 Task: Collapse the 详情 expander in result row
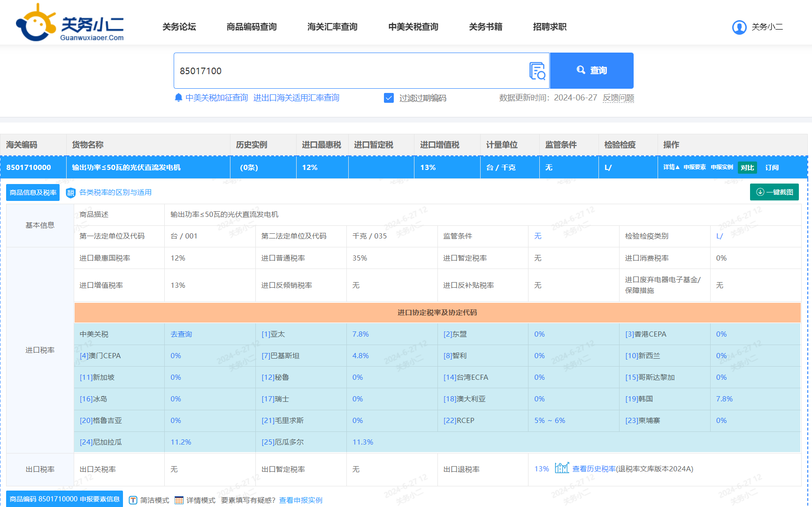pyautogui.click(x=671, y=167)
